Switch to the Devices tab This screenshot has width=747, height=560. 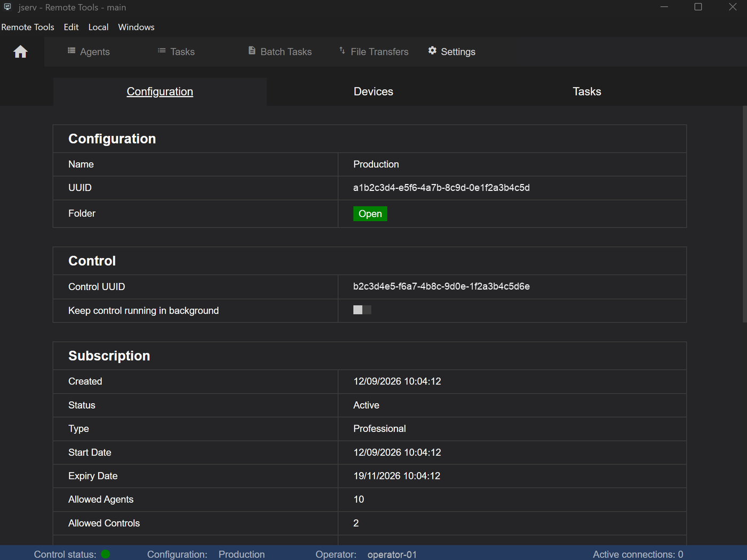pos(373,92)
